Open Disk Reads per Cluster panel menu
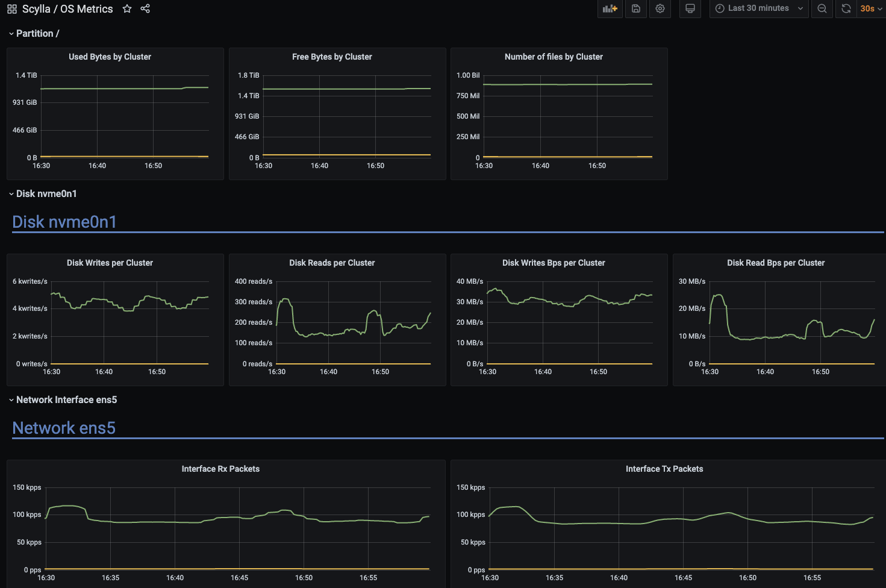Screen dimensions: 886x588 [332, 263]
